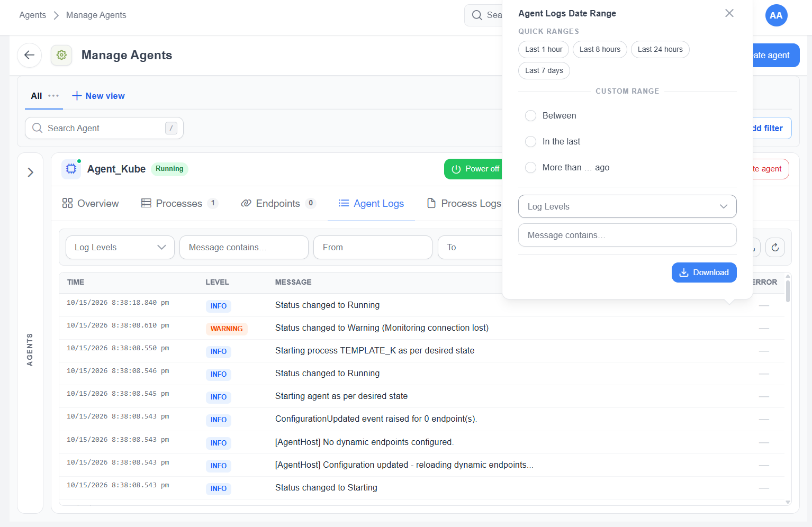Image resolution: width=812 pixels, height=527 pixels.
Task: Open the AA user avatar
Action: tap(776, 15)
